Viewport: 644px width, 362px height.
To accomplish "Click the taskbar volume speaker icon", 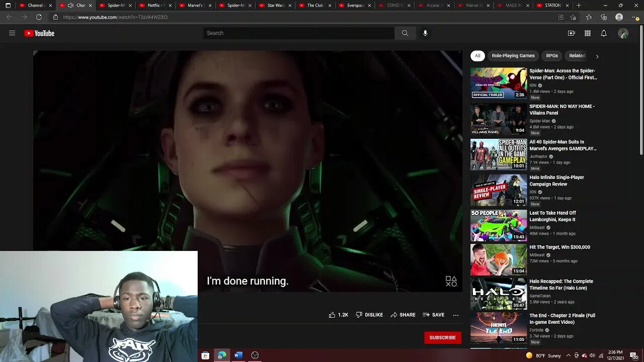I will (x=592, y=355).
